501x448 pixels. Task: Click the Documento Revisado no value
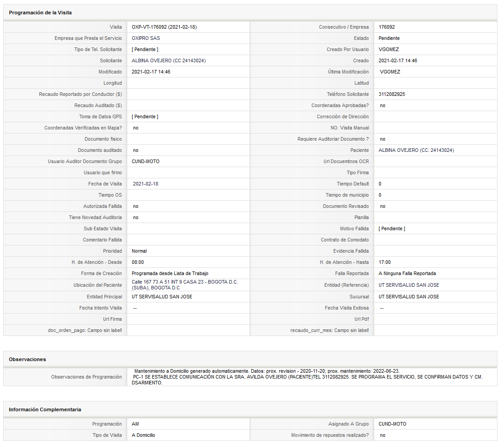pos(382,206)
